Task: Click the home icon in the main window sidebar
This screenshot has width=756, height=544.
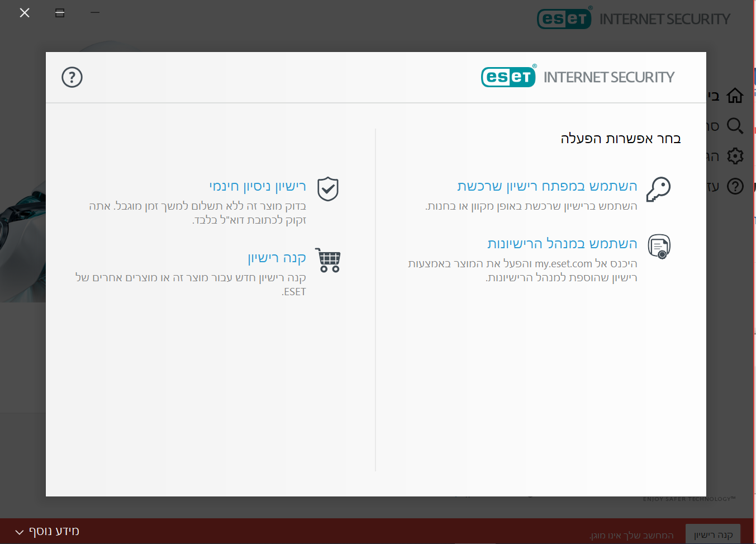Action: pos(735,96)
